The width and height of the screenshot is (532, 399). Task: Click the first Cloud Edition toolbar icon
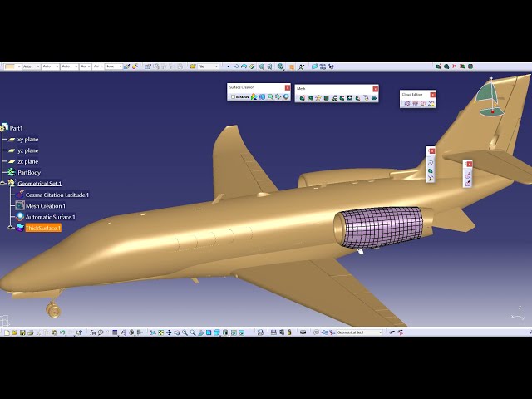(x=407, y=104)
